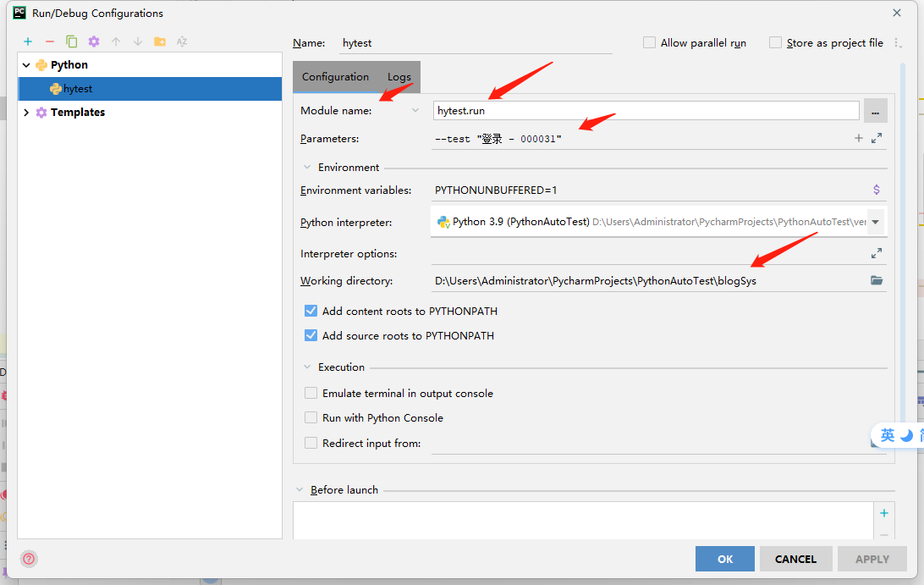Screen dimensions: 924x585
Task: Enable Emulate terminal in output console
Action: pyautogui.click(x=311, y=394)
